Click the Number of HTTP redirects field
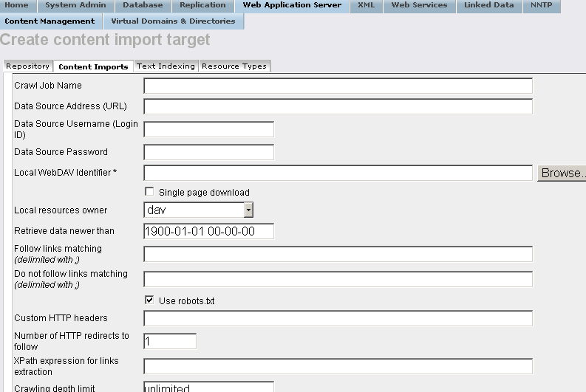The height and width of the screenshot is (392, 586). click(x=170, y=341)
